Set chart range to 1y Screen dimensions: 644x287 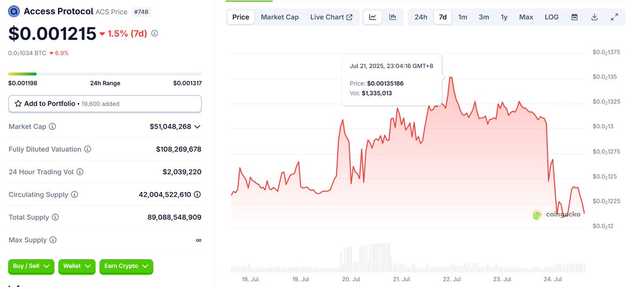click(504, 17)
